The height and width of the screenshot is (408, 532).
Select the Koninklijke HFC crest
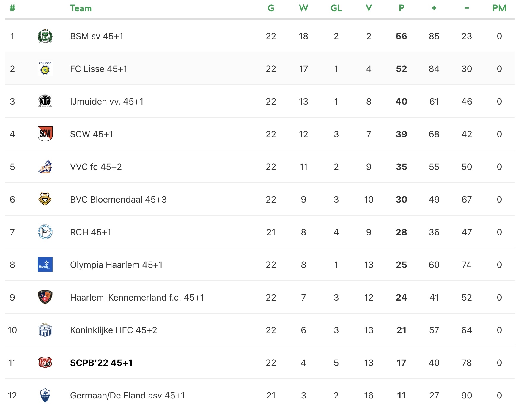(45, 330)
